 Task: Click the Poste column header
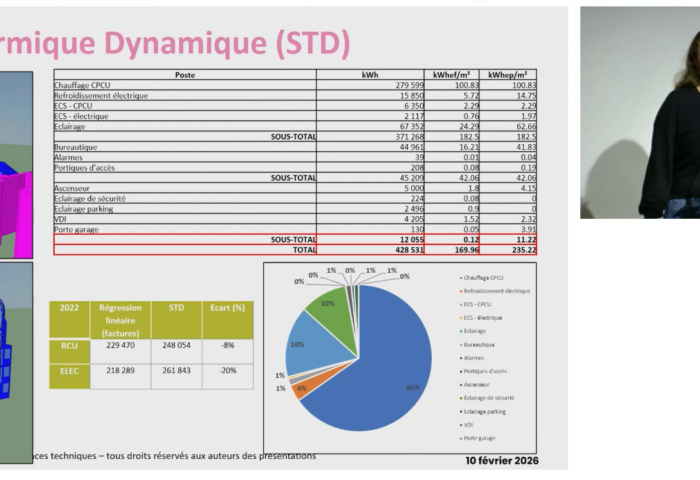(x=185, y=75)
